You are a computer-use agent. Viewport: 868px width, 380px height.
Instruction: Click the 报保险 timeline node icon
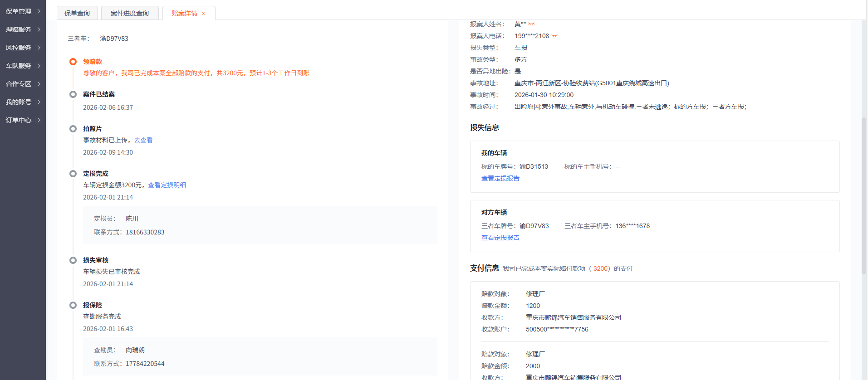[x=73, y=305]
